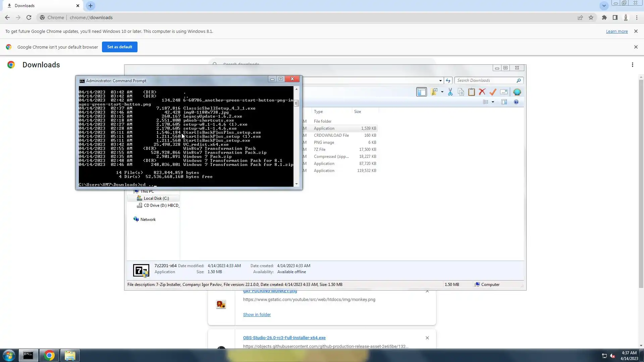Select Local Disk (C:) in navigation tree
The width and height of the screenshot is (644, 362).
tap(156, 198)
